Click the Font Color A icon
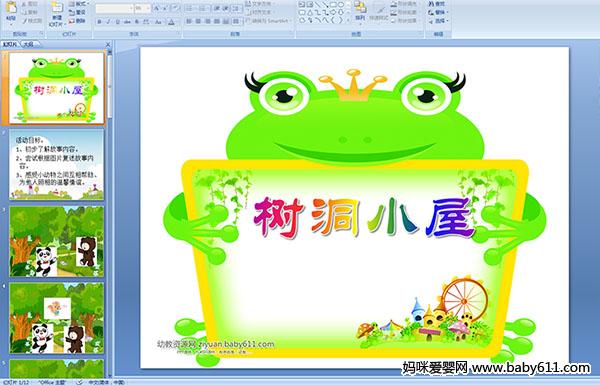 click(171, 22)
